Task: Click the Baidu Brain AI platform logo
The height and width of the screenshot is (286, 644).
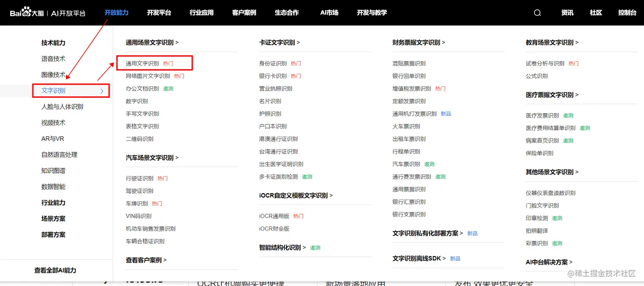Action: click(48, 12)
